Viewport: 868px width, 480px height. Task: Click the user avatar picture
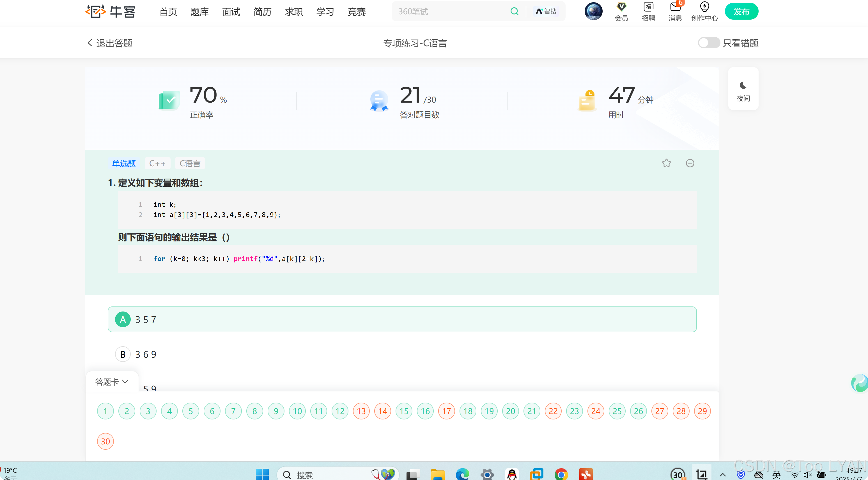(593, 11)
